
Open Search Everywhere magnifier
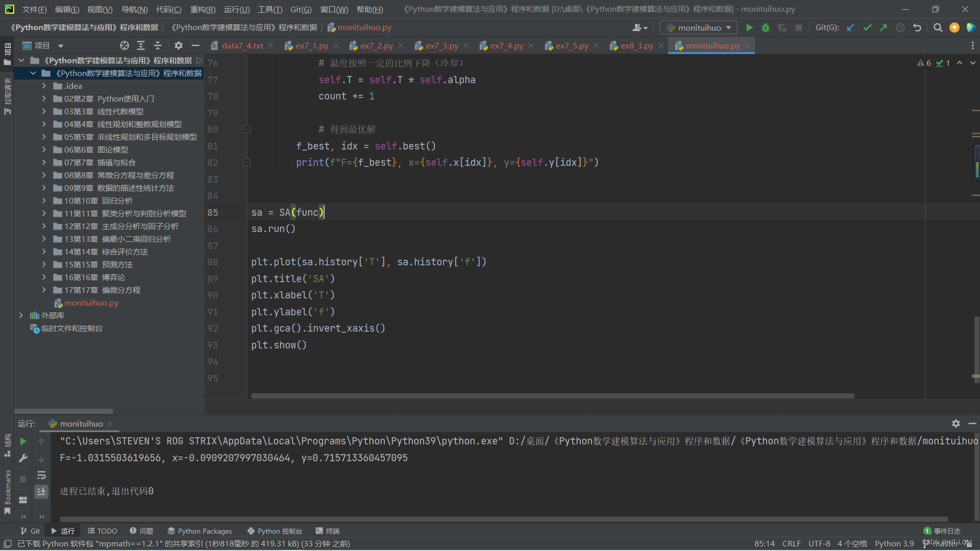(938, 28)
